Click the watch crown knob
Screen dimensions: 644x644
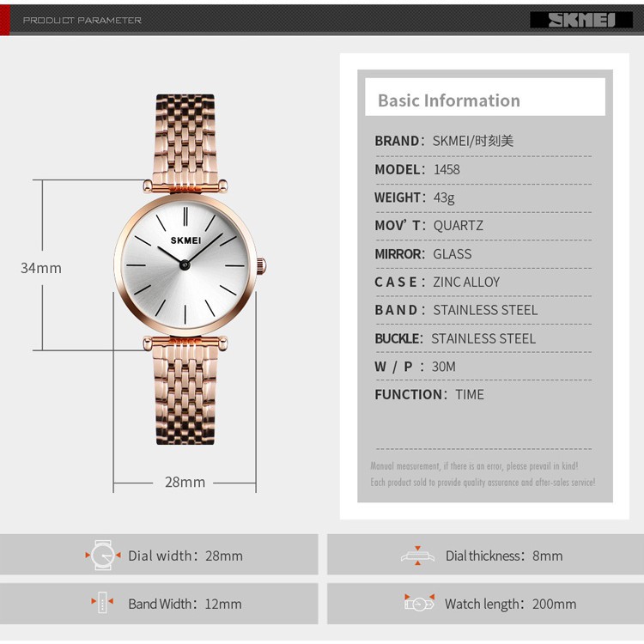(x=262, y=266)
